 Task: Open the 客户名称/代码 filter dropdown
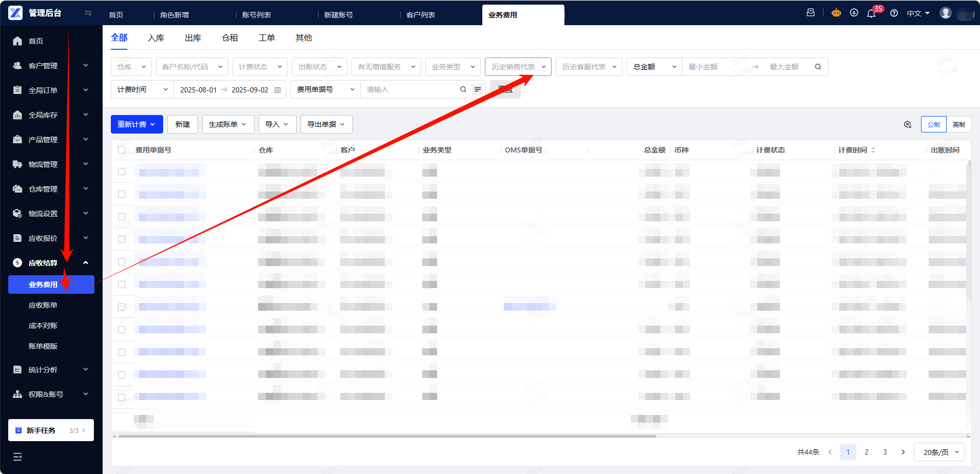[x=192, y=67]
